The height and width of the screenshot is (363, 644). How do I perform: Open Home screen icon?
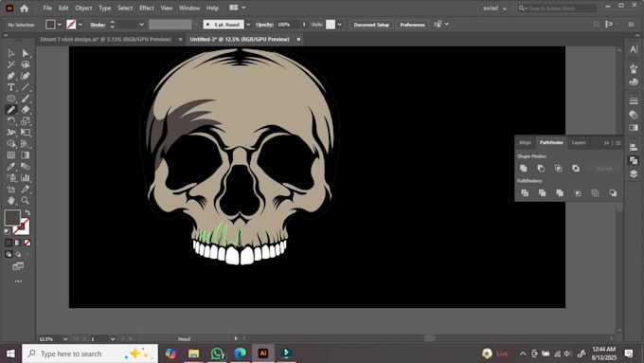25,9
